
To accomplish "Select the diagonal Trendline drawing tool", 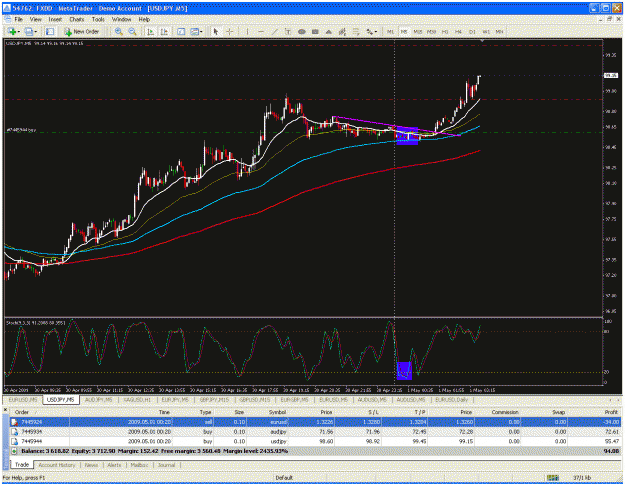I will pos(275,31).
